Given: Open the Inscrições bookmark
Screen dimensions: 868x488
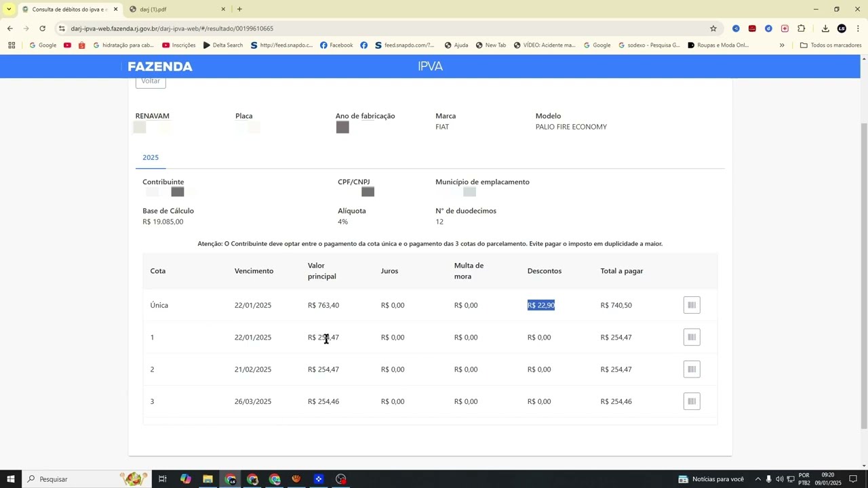Looking at the screenshot, I should tap(179, 45).
